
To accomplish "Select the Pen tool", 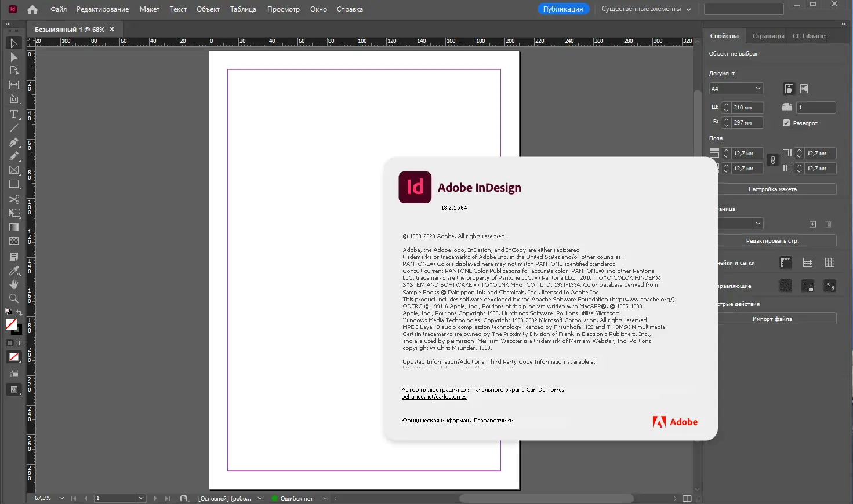I will [13, 141].
